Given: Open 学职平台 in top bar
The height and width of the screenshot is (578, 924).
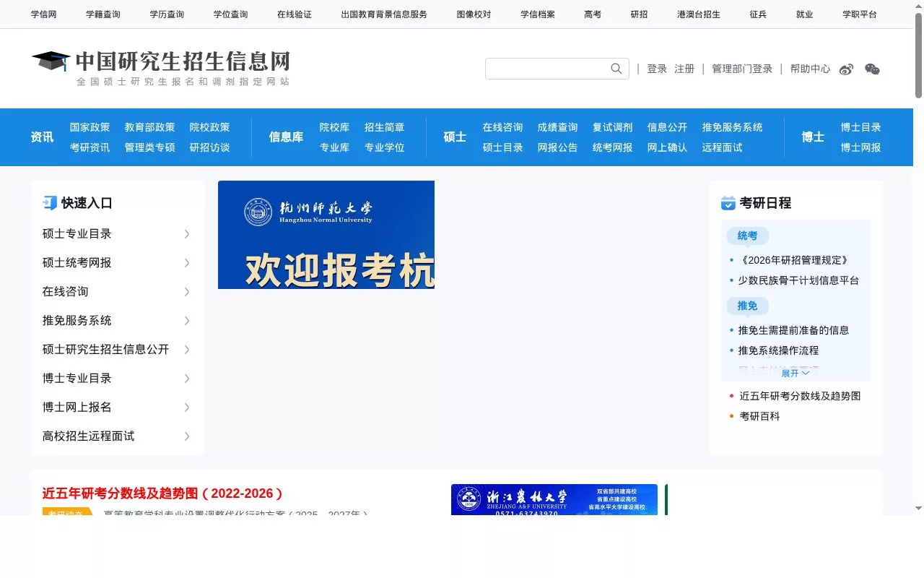Looking at the screenshot, I should tap(860, 14).
